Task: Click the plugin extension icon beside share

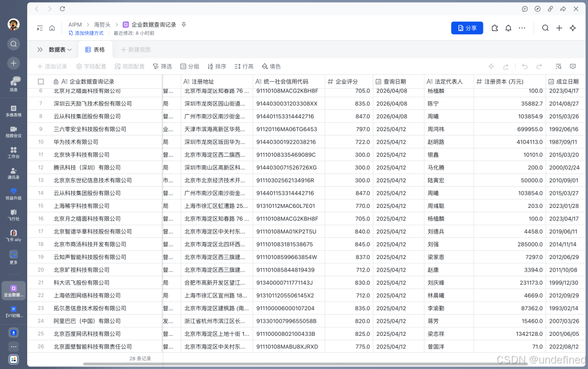Action: [x=494, y=28]
